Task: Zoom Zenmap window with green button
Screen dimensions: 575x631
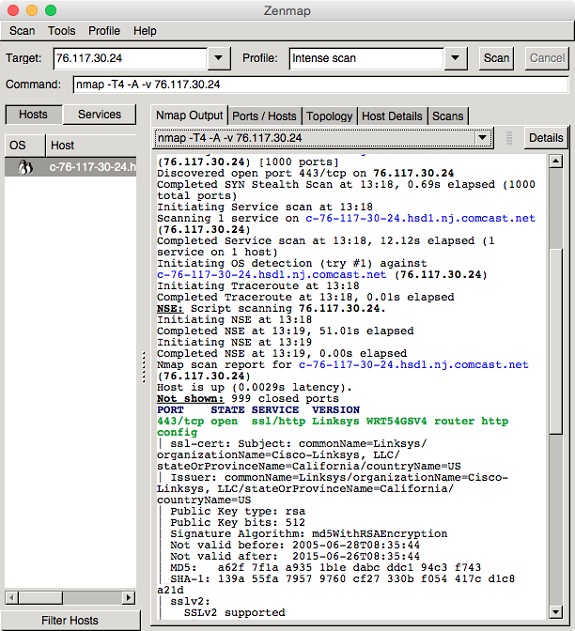Action: tap(51, 10)
